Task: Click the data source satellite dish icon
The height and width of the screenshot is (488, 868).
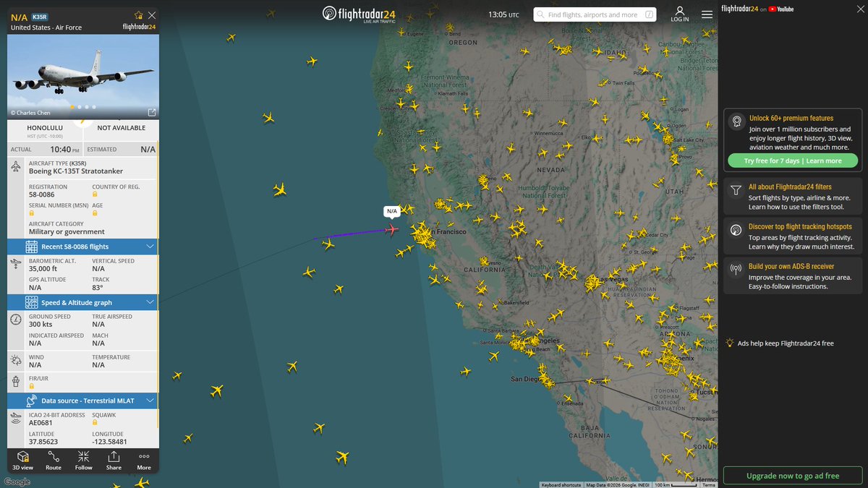Action: coord(31,400)
